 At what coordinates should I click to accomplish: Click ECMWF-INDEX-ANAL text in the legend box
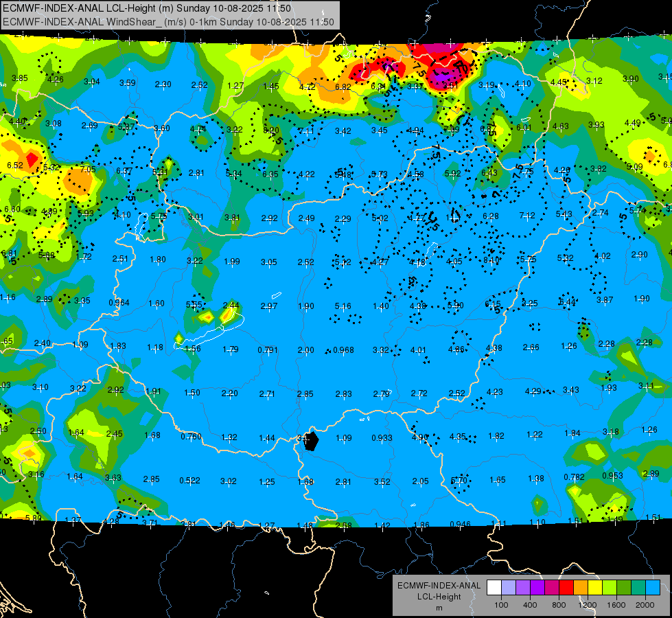439,586
